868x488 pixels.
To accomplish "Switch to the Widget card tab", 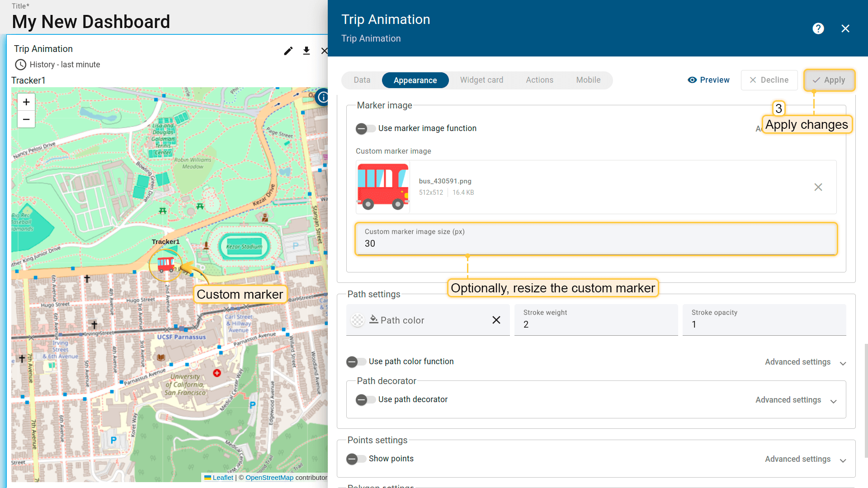I will [481, 80].
